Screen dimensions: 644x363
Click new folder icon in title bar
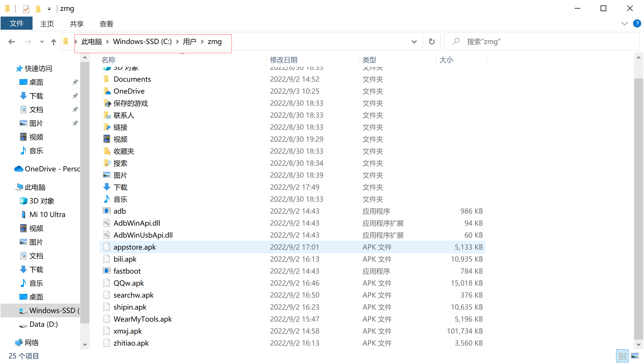point(38,9)
